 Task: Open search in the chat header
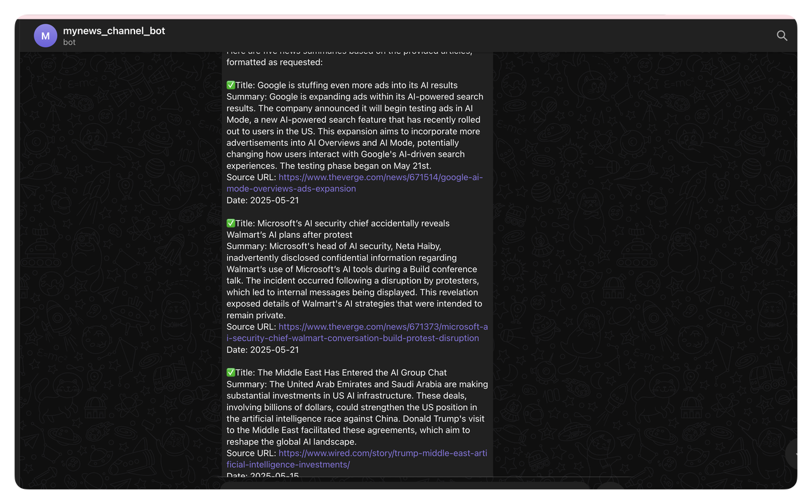click(782, 36)
